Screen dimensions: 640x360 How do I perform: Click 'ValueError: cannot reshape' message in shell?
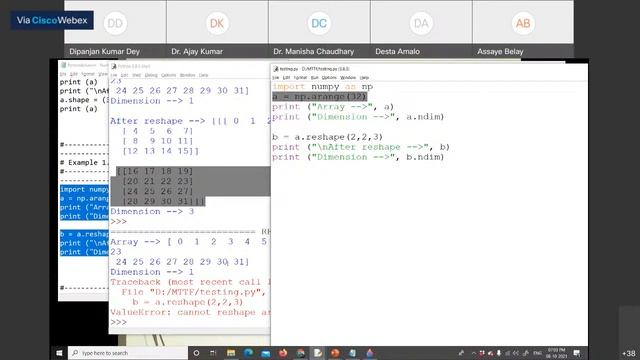tap(190, 312)
